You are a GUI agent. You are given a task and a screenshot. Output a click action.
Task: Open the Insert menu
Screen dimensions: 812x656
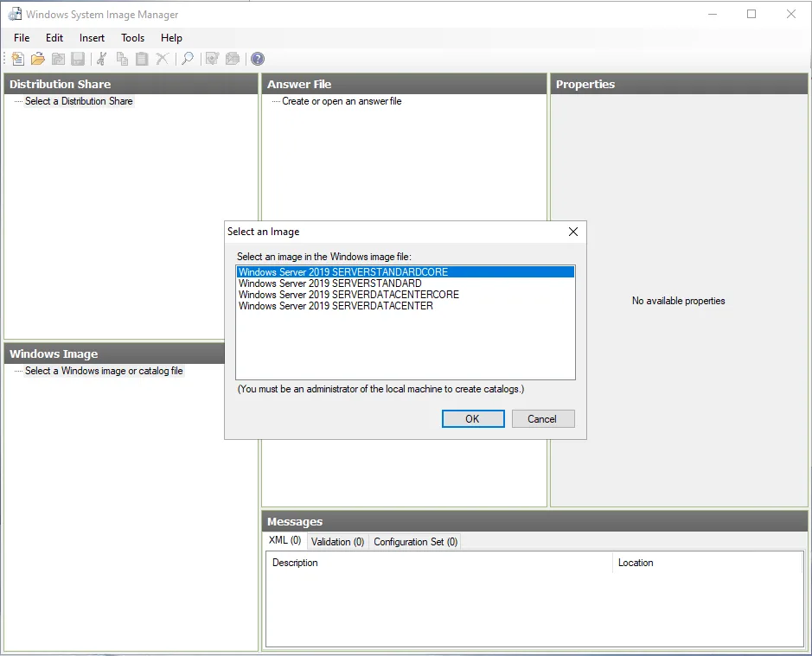(x=92, y=38)
